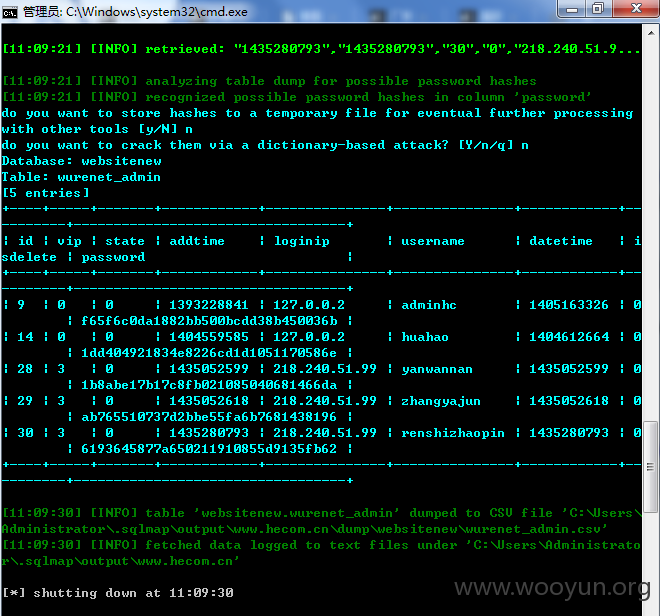Maximize the cmd.exe window
The height and width of the screenshot is (616, 660).
tap(598, 9)
